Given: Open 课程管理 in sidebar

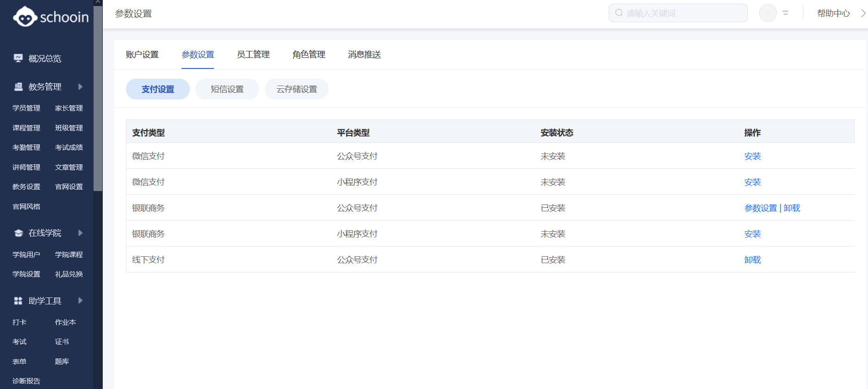Looking at the screenshot, I should 26,128.
